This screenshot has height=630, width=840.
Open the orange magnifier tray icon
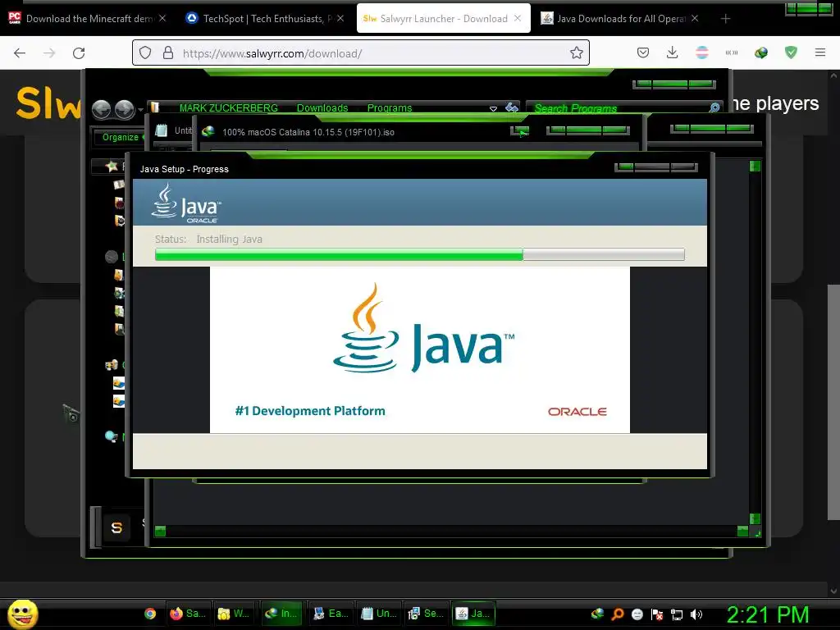pos(617,614)
